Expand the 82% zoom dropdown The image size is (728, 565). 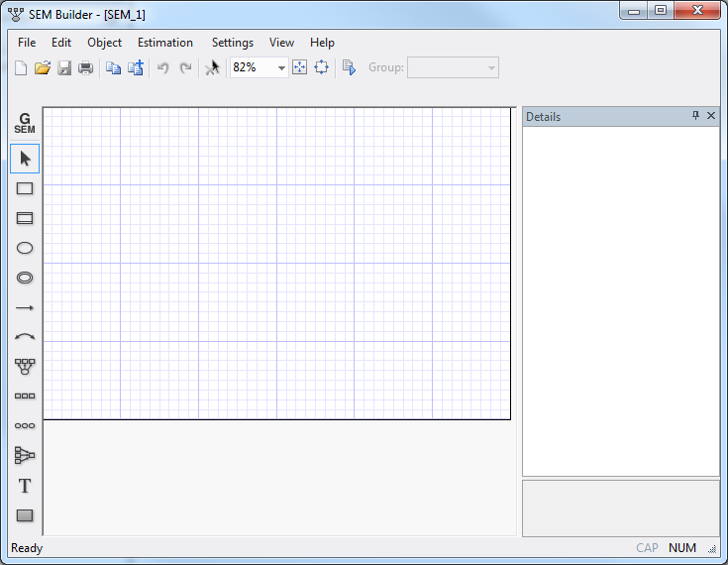(x=281, y=67)
